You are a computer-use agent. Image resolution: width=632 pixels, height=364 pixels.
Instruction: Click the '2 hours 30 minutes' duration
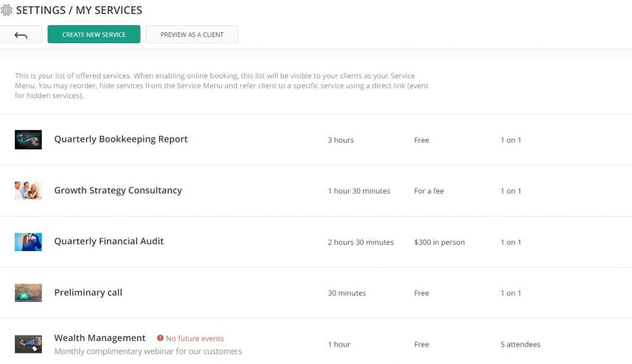tap(360, 242)
